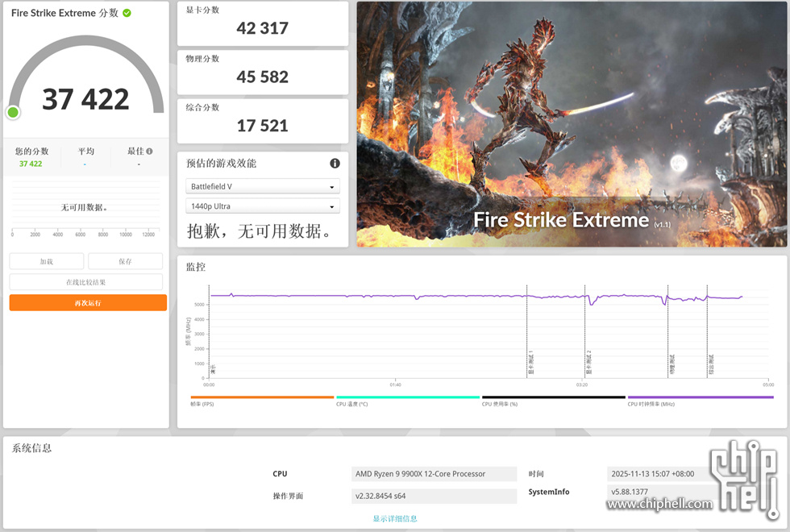Click the CPU field showing Ryzen 9 9900X

coord(434,474)
